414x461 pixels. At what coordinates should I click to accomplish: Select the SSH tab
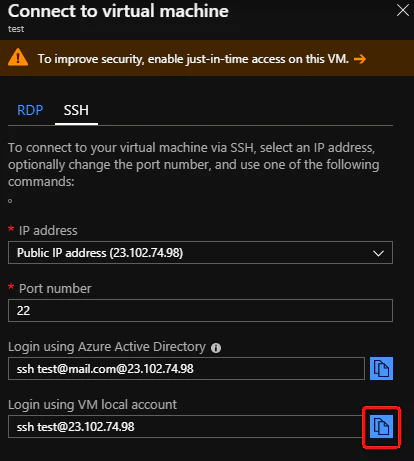[x=76, y=110]
